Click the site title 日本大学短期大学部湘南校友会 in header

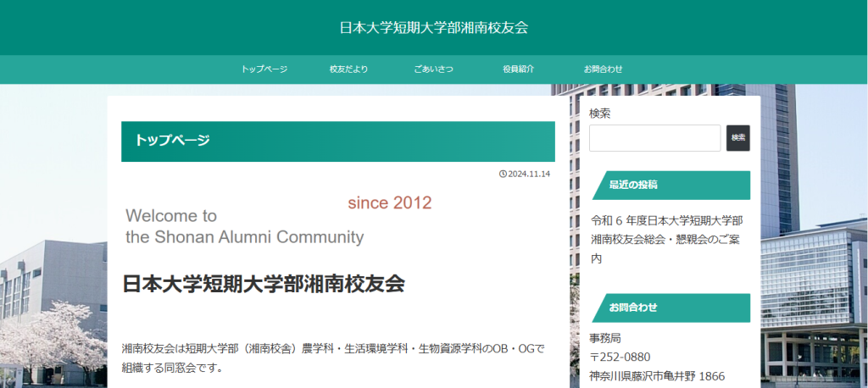433,28
